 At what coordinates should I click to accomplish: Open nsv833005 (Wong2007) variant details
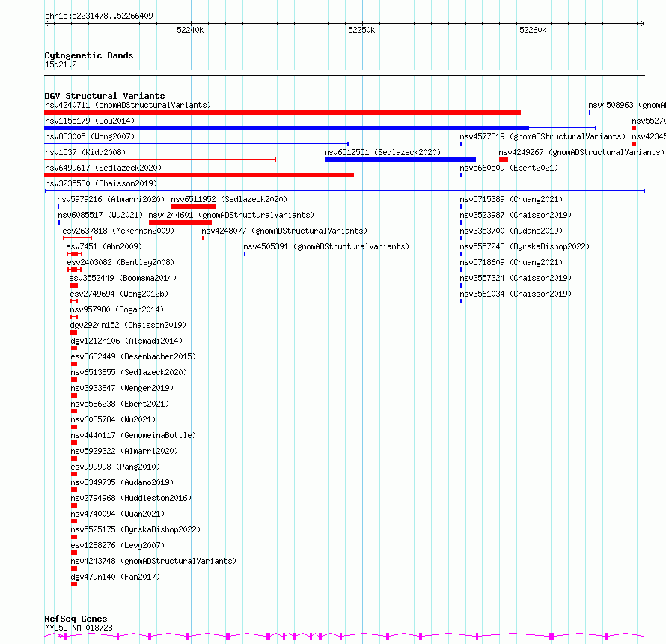click(90, 136)
